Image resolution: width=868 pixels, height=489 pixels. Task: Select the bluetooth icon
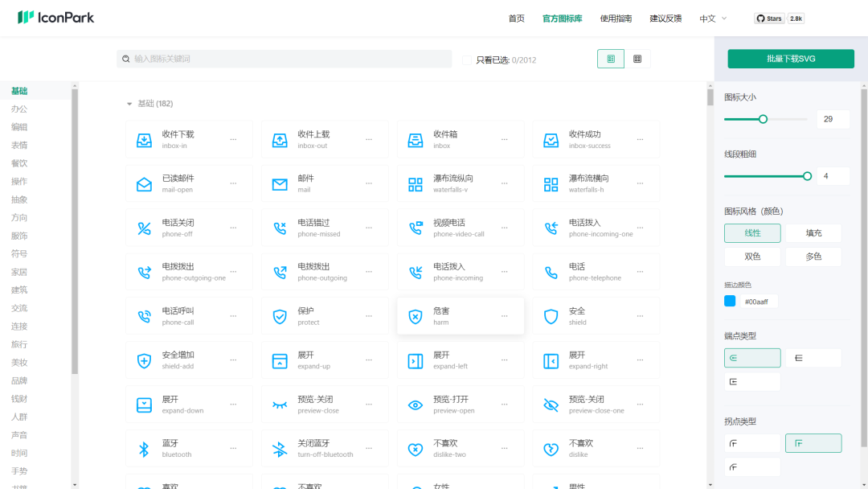pos(144,449)
